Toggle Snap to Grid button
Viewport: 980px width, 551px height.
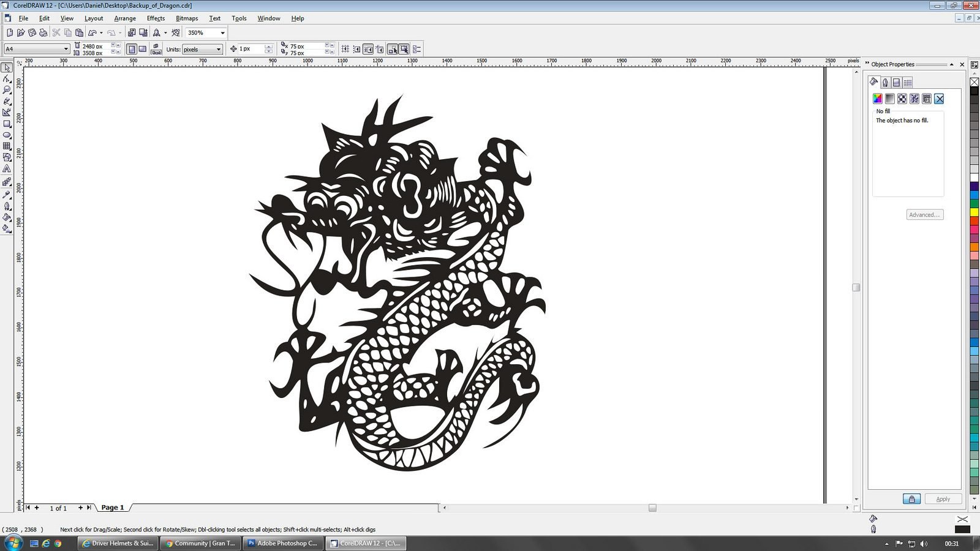(345, 49)
